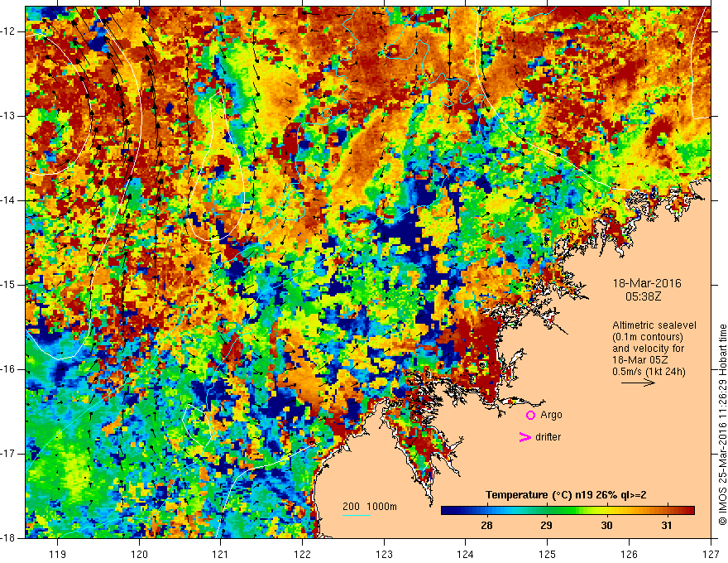
Task: Click latitude label '-18' on the axis
Action: pos(8,538)
